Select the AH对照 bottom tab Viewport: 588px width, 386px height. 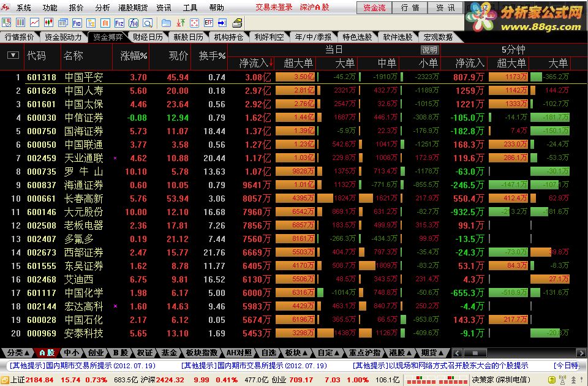(x=239, y=353)
